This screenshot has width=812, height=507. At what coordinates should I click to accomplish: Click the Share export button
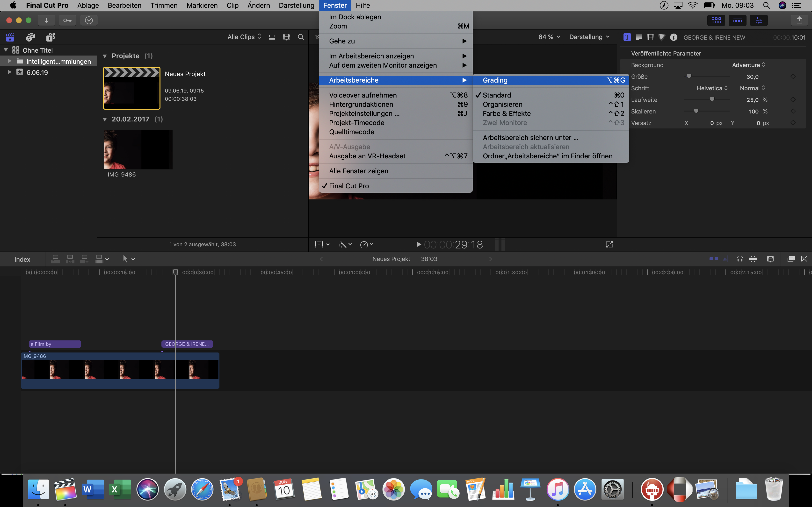pyautogui.click(x=800, y=20)
